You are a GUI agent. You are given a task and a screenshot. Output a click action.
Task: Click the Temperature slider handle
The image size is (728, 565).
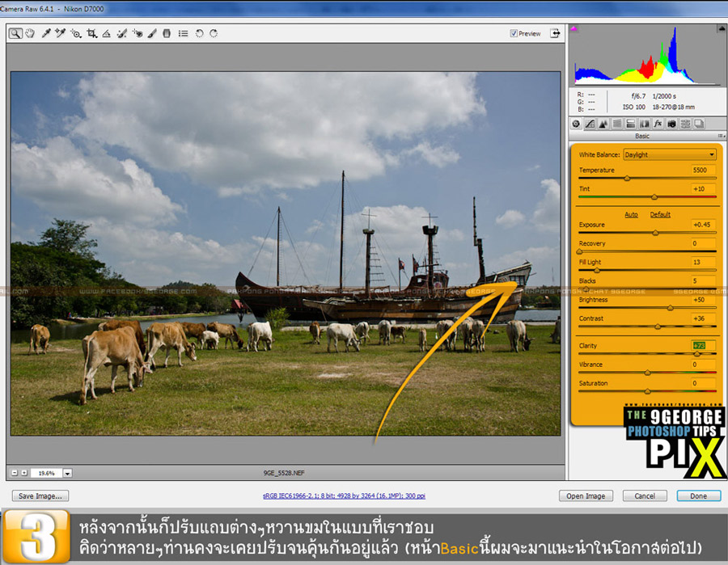(x=627, y=178)
